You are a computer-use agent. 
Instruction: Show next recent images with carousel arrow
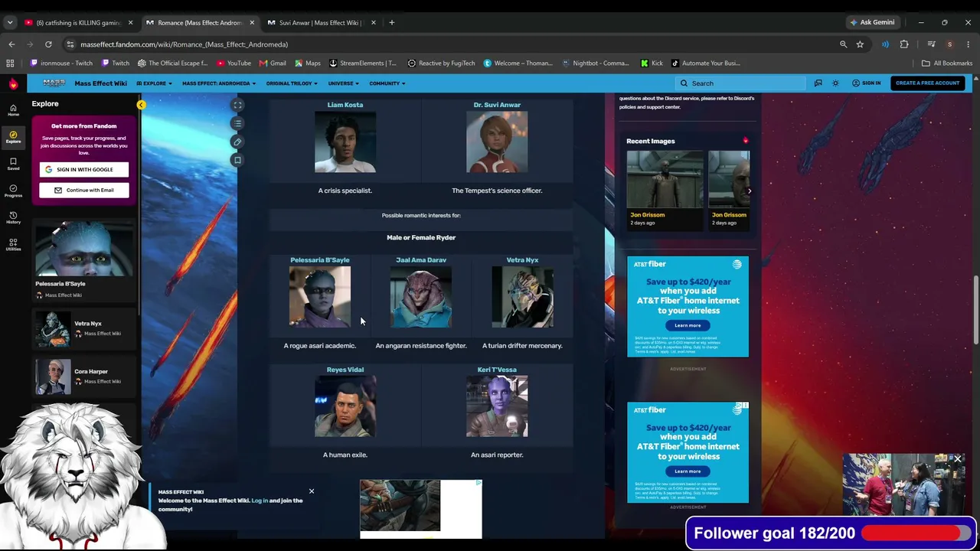[750, 191]
